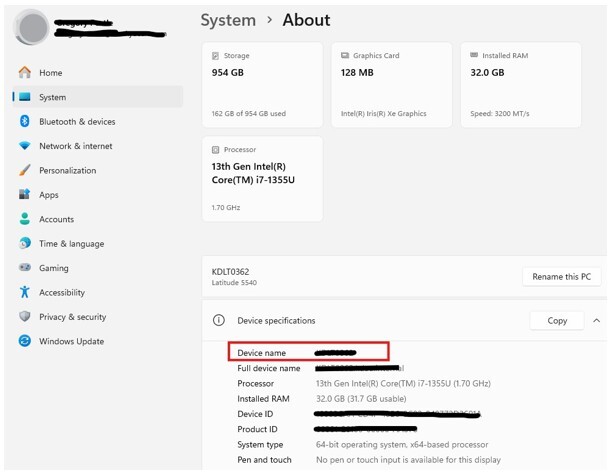The width and height of the screenshot is (616, 475).
Task: Click the user profile avatar
Action: coord(32,27)
